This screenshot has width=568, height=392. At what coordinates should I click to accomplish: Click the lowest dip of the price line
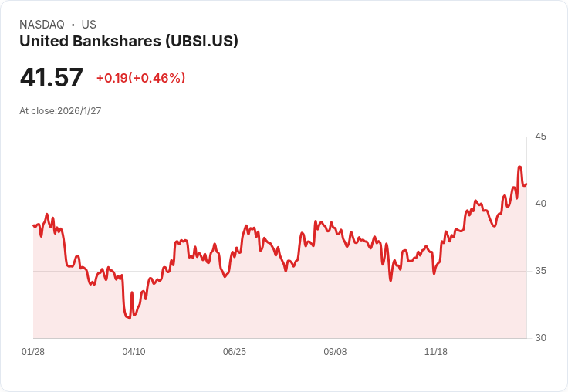click(x=129, y=318)
